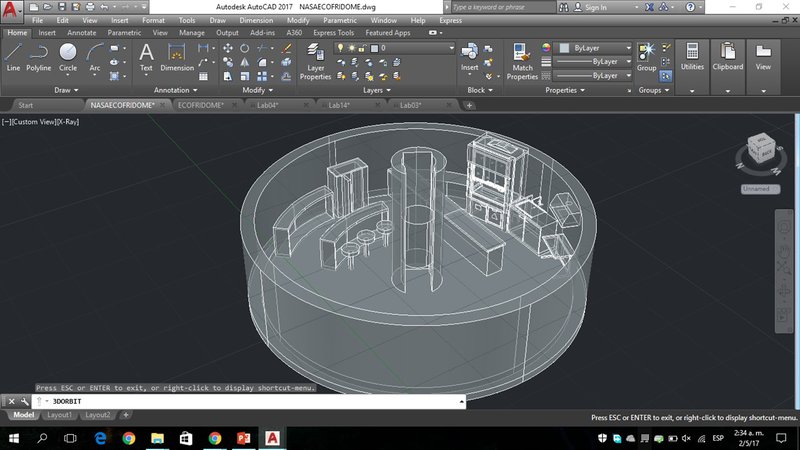The image size is (800, 450).
Task: Click the Insert block icon
Action: (x=469, y=55)
